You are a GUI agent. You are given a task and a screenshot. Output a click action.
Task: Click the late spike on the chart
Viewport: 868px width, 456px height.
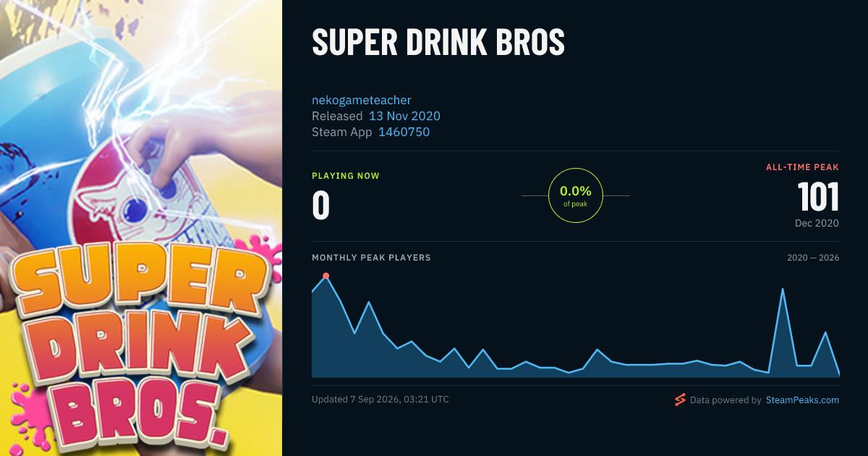point(783,290)
